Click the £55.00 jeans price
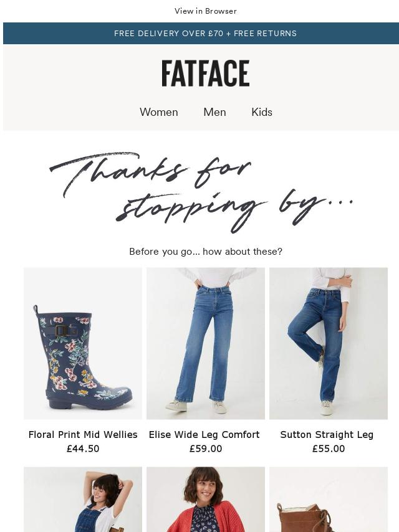 (329, 449)
